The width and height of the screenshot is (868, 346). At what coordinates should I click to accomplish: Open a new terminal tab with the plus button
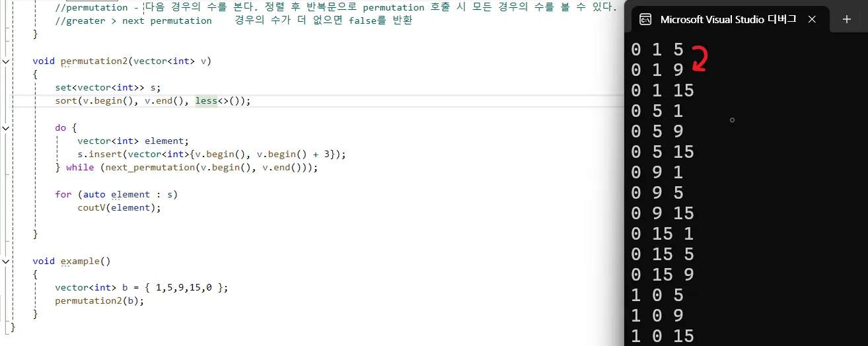[847, 19]
